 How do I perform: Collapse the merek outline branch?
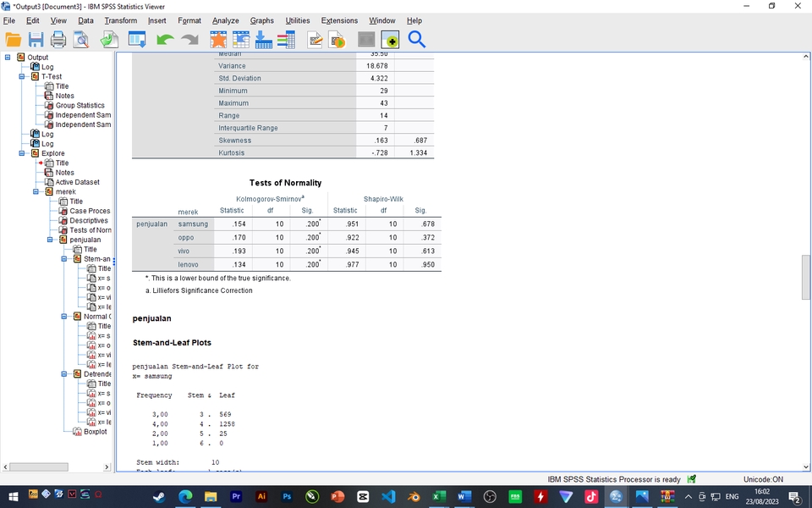36,192
